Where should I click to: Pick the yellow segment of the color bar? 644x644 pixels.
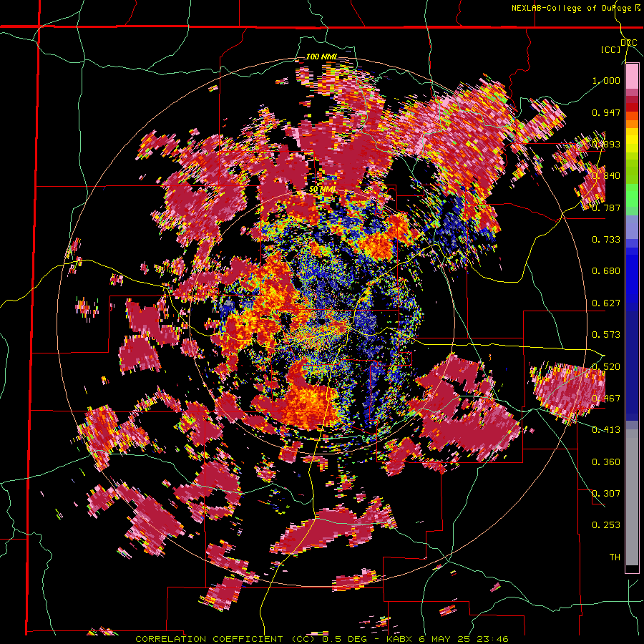tap(632, 140)
